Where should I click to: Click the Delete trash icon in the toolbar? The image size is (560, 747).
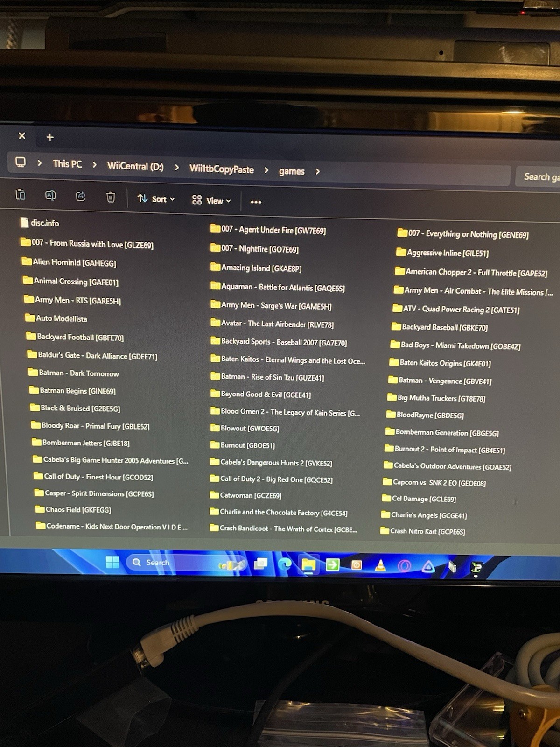click(111, 197)
